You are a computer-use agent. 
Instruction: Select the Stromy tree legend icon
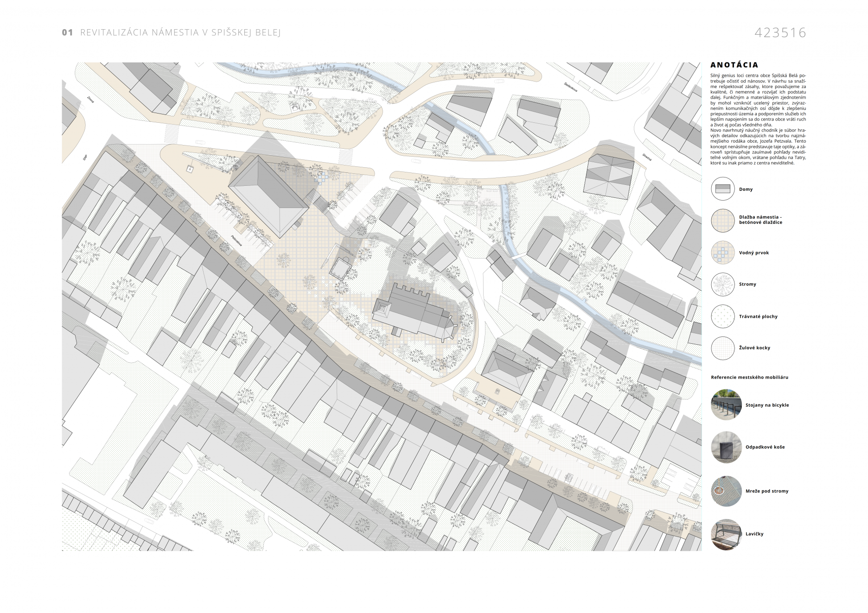pyautogui.click(x=723, y=284)
